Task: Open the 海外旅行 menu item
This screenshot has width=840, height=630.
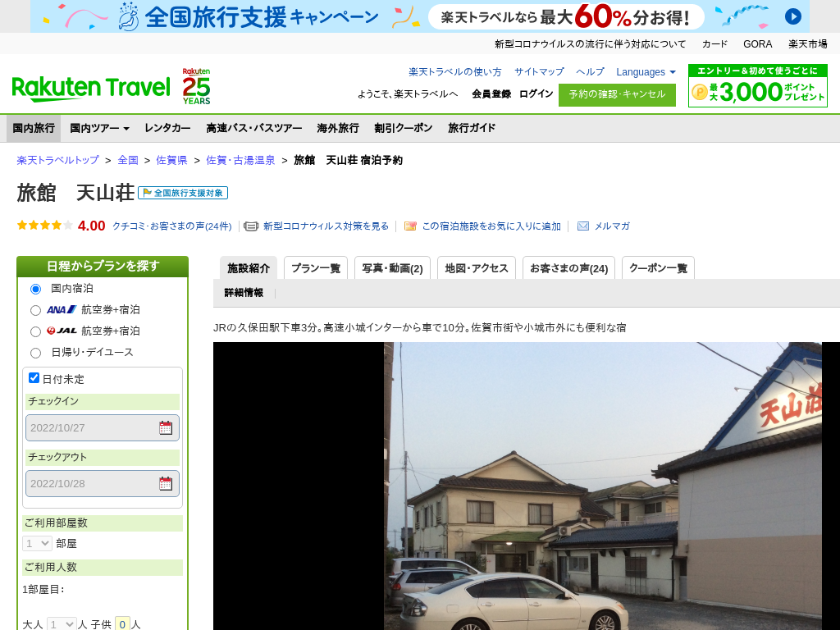Action: (338, 128)
